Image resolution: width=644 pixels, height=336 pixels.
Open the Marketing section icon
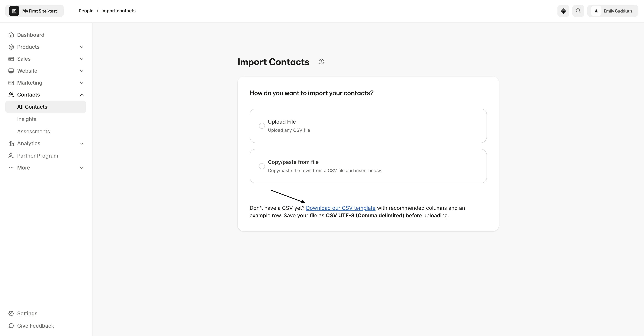11,83
